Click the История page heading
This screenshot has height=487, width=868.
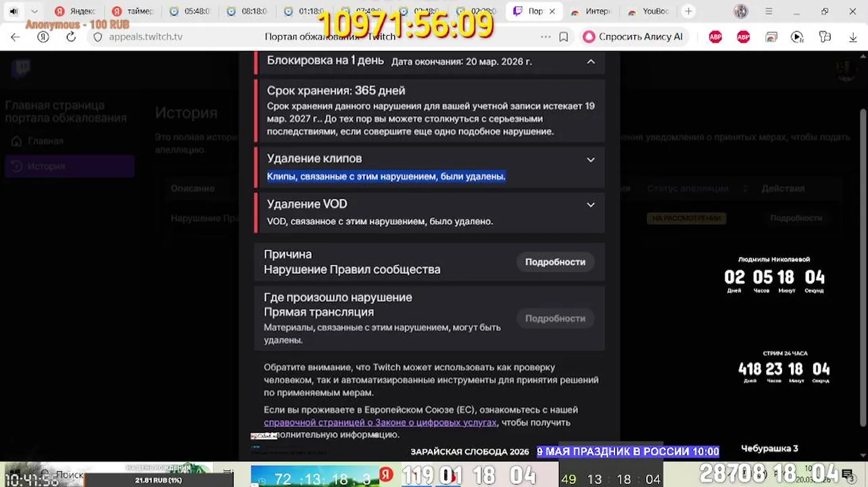(186, 113)
